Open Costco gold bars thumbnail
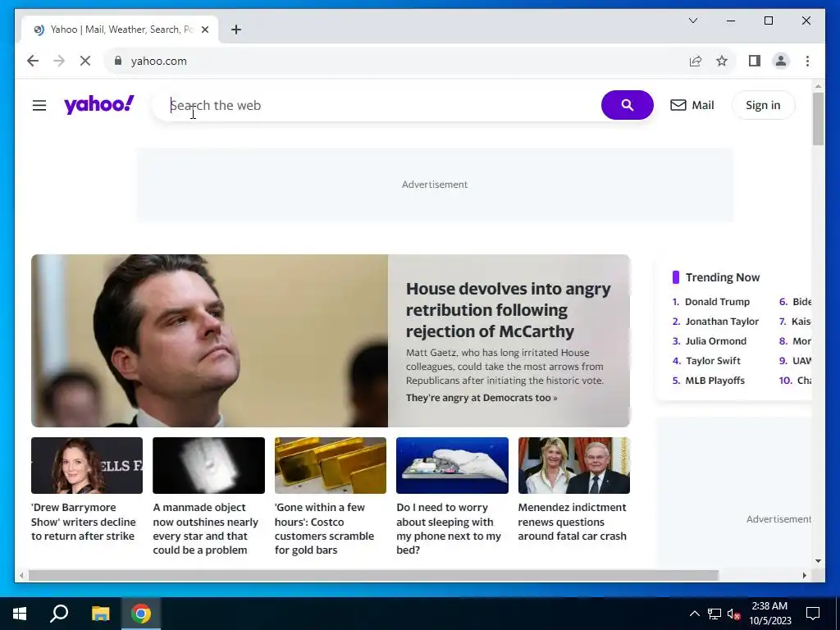Image resolution: width=840 pixels, height=630 pixels. tap(331, 466)
